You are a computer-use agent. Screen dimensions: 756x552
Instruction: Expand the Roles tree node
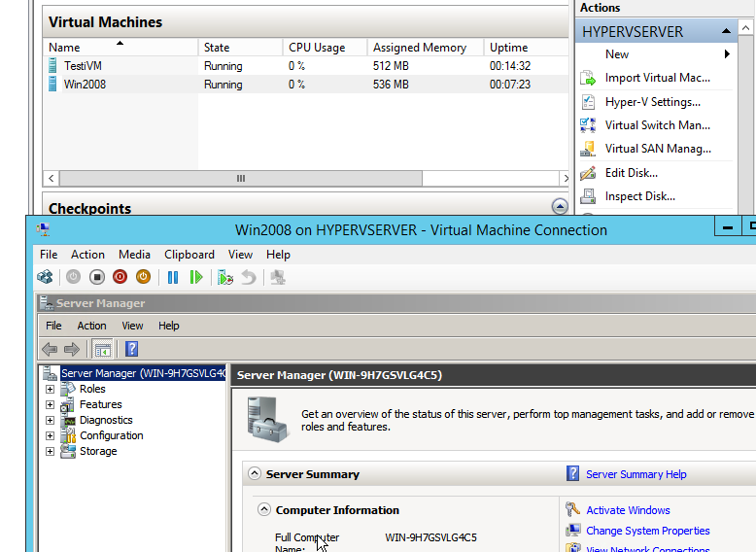click(50, 389)
